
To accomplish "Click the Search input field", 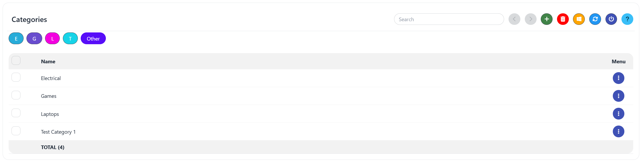I will click(449, 19).
